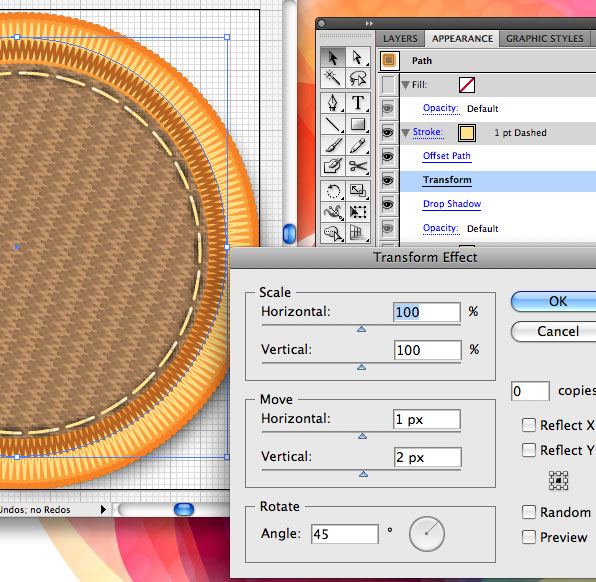Open the Graphic Styles tab
Viewport: 596px width, 582px height.
pos(544,39)
